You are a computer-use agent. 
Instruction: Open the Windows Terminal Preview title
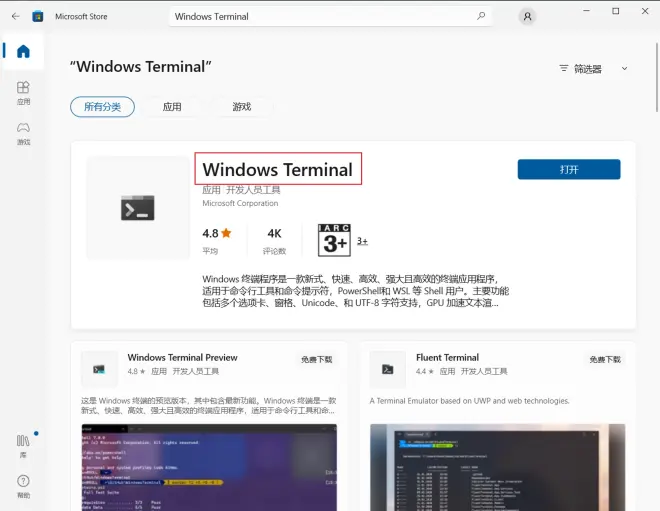click(182, 357)
